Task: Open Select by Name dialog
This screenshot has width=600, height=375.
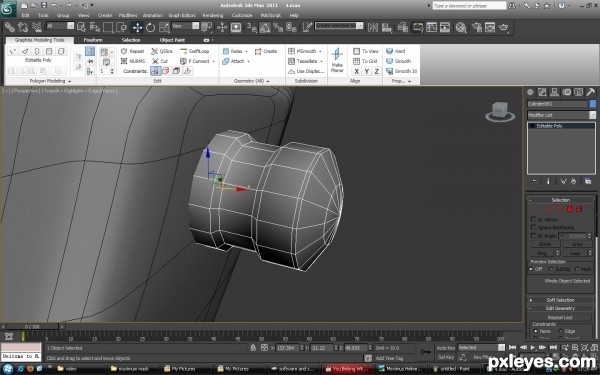Action: click(x=95, y=27)
